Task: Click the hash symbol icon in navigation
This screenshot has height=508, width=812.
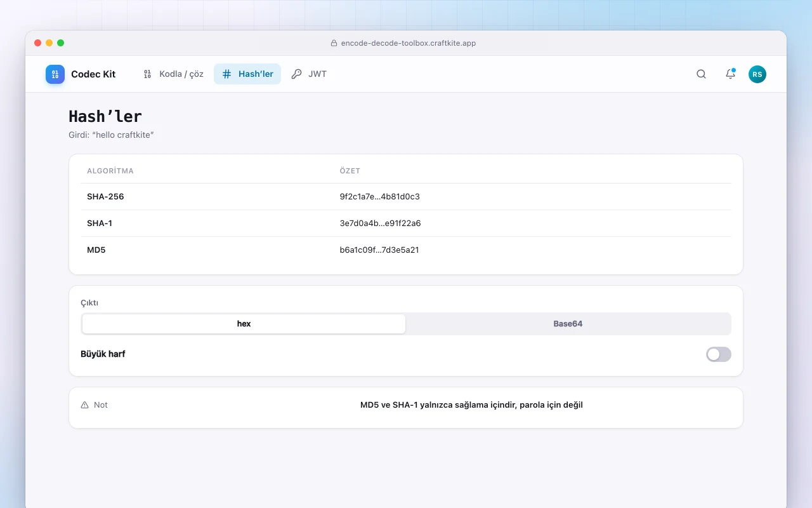Action: pyautogui.click(x=226, y=74)
